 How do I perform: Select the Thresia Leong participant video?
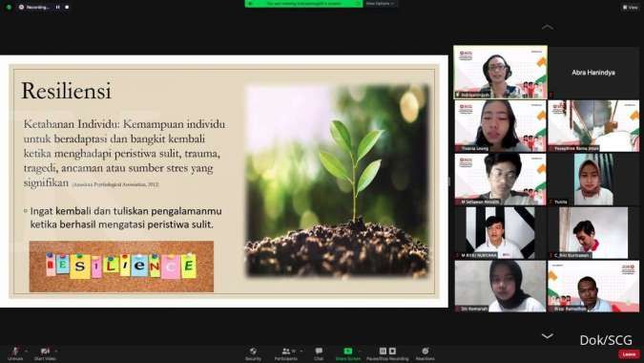[x=500, y=126]
